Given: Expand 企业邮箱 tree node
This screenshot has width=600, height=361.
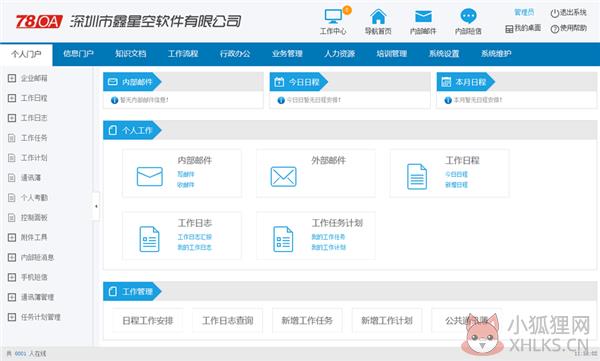Looking at the screenshot, I should tap(12, 78).
